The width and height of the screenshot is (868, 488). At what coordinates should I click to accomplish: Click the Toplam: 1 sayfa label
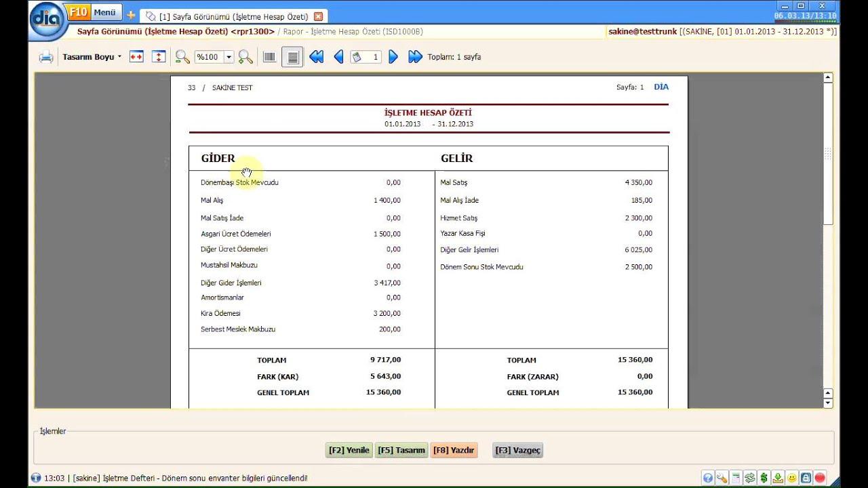click(x=454, y=58)
